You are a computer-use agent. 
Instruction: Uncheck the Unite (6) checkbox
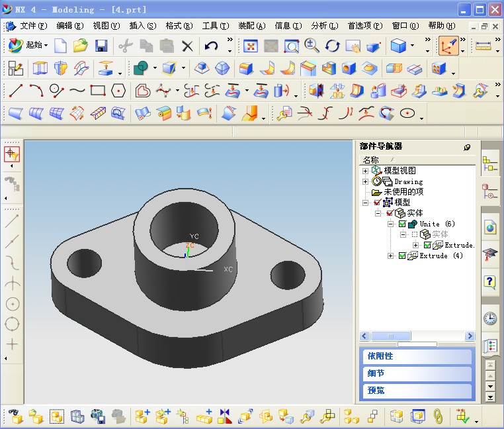pos(402,224)
